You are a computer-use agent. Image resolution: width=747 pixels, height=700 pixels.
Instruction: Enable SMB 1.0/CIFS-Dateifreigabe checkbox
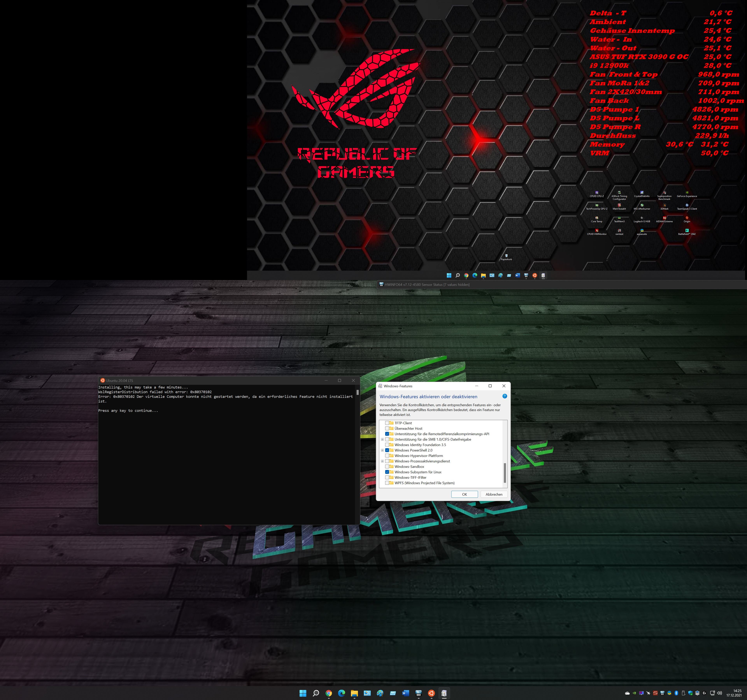coord(387,439)
